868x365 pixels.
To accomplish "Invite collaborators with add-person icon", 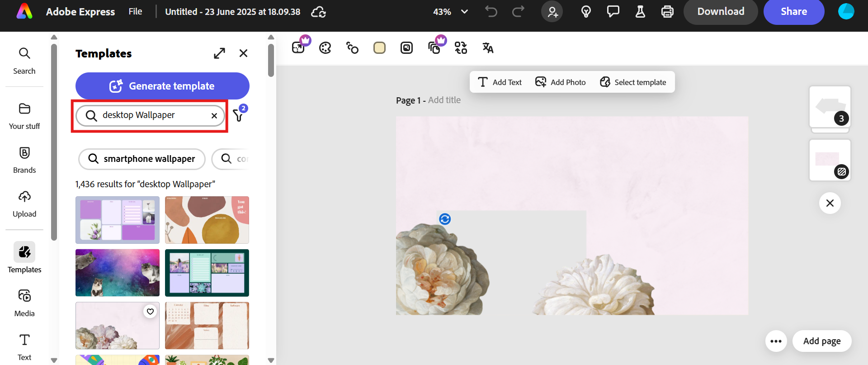I will click(x=552, y=12).
